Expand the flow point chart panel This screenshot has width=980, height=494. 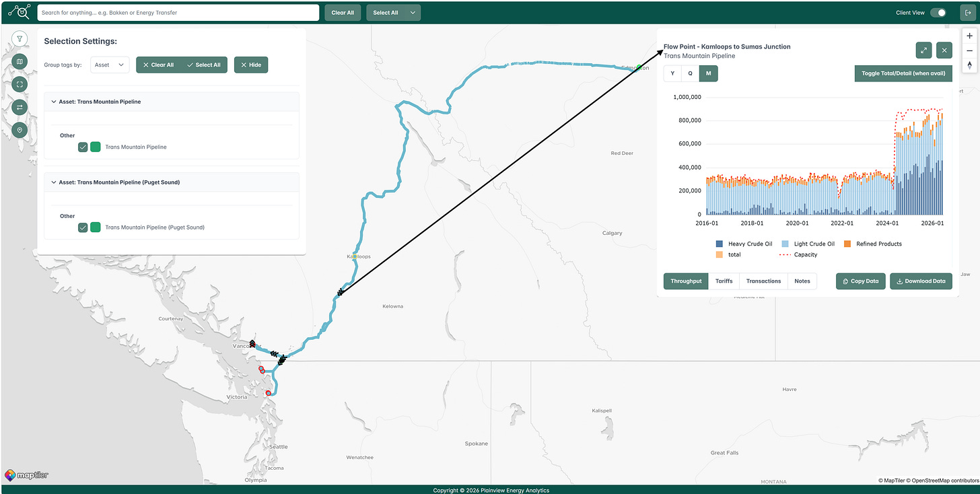[x=923, y=50]
